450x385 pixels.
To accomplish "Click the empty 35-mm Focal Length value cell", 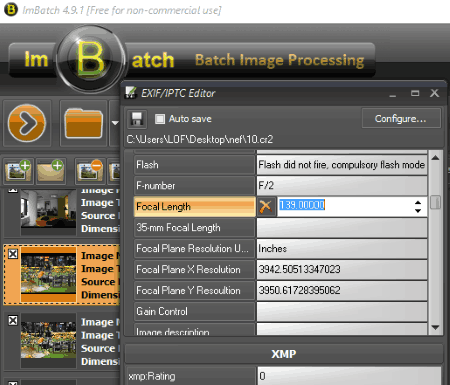I will 342,228.
